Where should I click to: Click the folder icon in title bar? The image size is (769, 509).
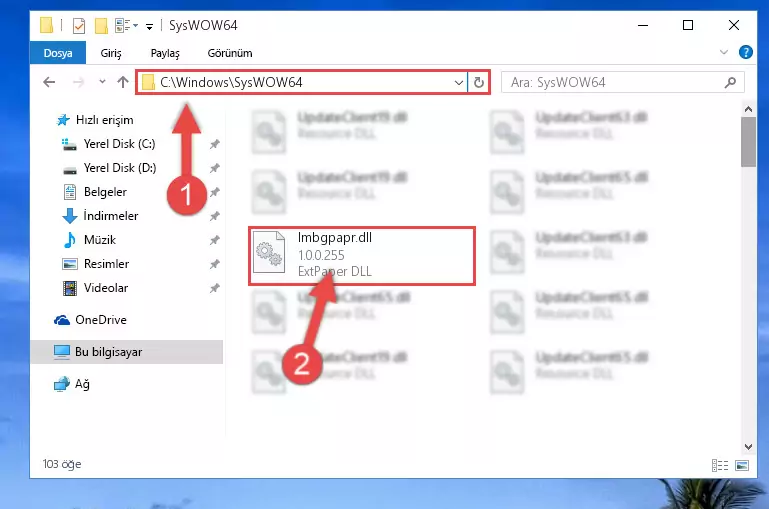click(46, 25)
